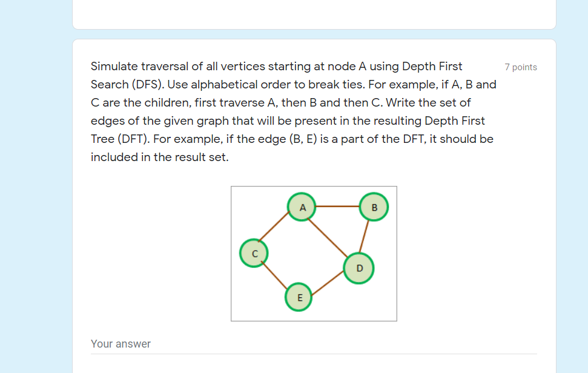Select node B in the graph diagram
Image resolution: width=588 pixels, height=373 pixels.
[374, 207]
